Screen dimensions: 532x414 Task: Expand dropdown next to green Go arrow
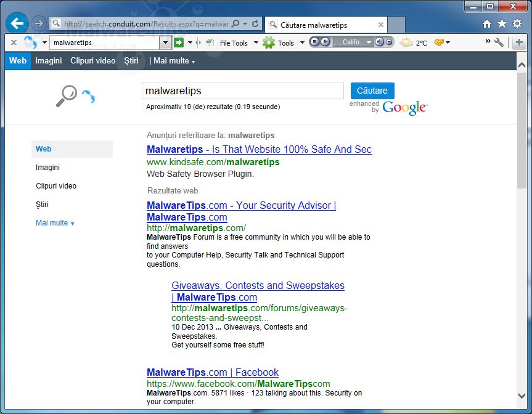tap(190, 43)
